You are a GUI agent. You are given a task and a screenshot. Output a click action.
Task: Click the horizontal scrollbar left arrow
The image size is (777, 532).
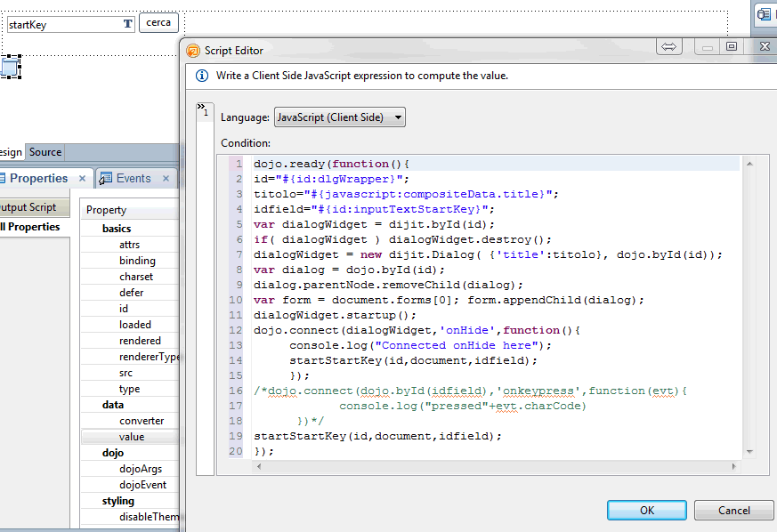tap(259, 467)
